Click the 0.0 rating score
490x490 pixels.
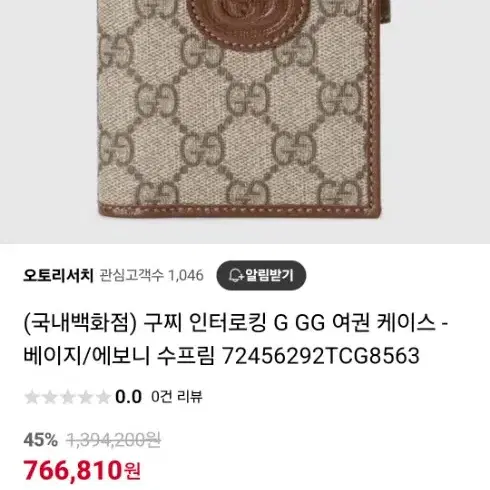click(128, 397)
